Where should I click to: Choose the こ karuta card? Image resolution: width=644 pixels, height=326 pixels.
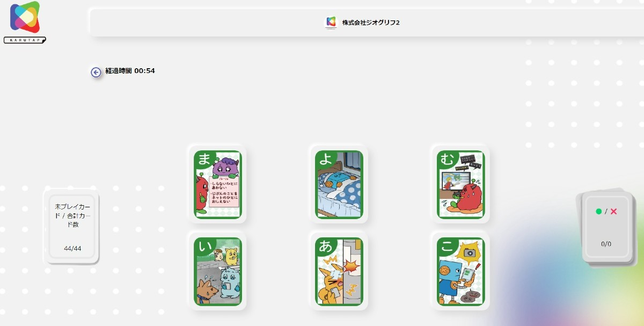pos(460,271)
